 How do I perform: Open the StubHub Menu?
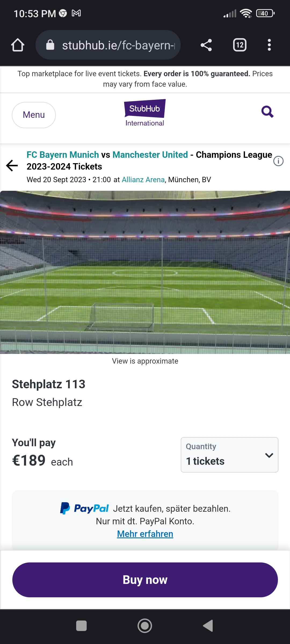tap(34, 115)
